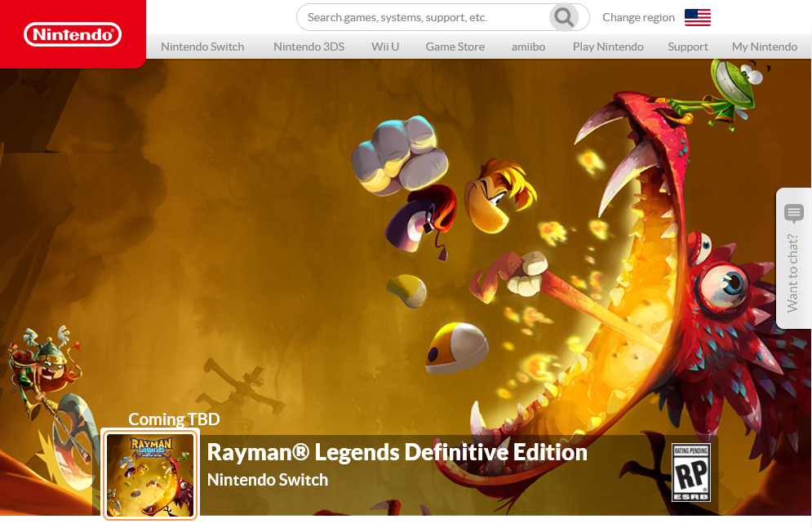Open the amiibo menu item
The width and height of the screenshot is (812, 528).
pos(528,47)
